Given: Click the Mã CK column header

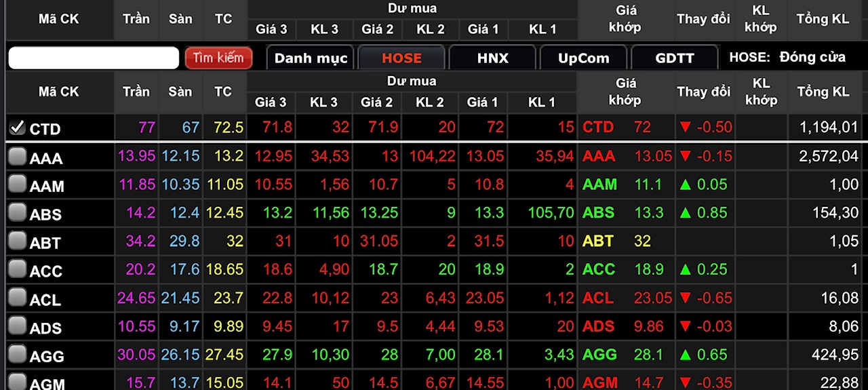Looking at the screenshot, I should 59,92.
